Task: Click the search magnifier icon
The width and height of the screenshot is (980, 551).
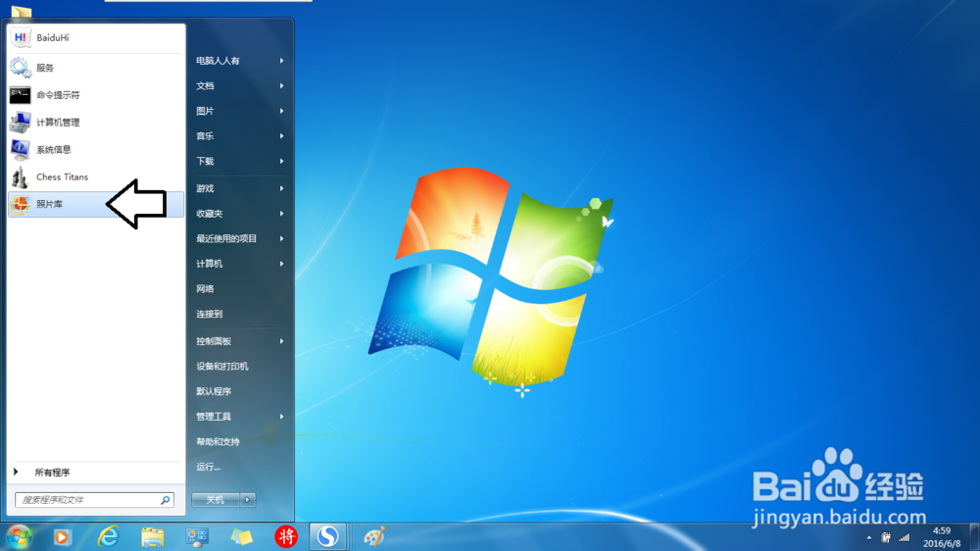Action: point(165,500)
